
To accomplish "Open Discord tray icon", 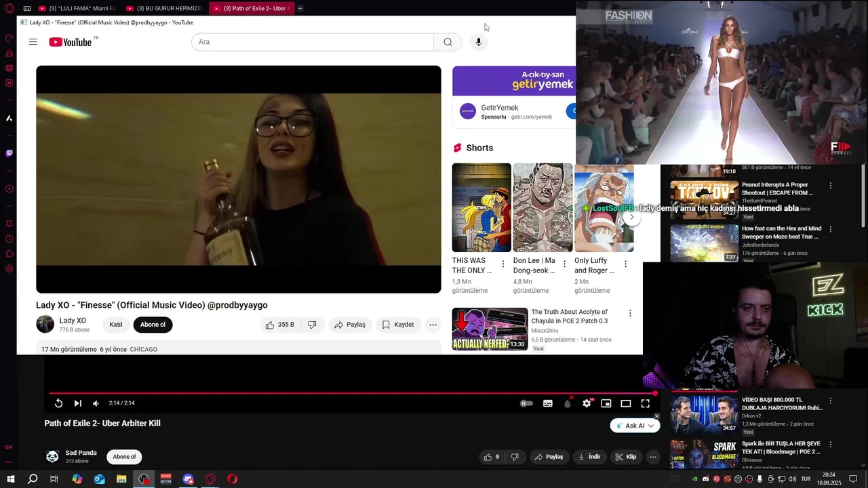I will coord(705,479).
